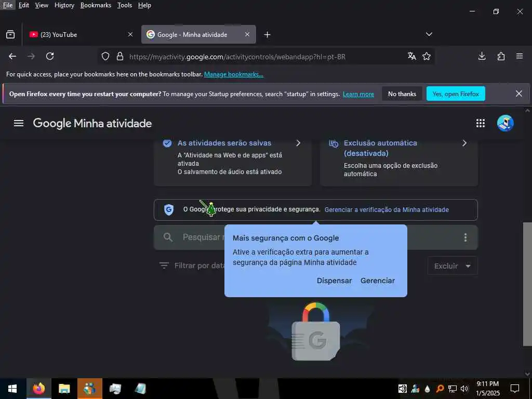Close the Minha atividade tab

(247, 34)
